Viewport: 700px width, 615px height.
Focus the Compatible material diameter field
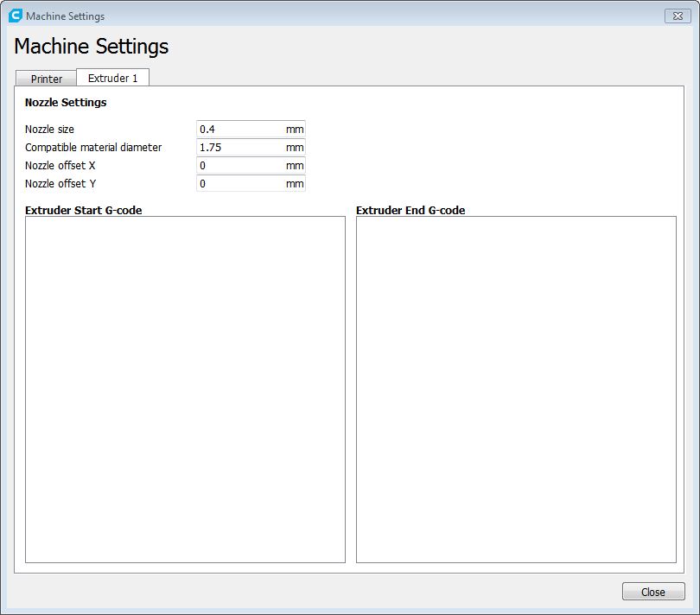click(240, 148)
